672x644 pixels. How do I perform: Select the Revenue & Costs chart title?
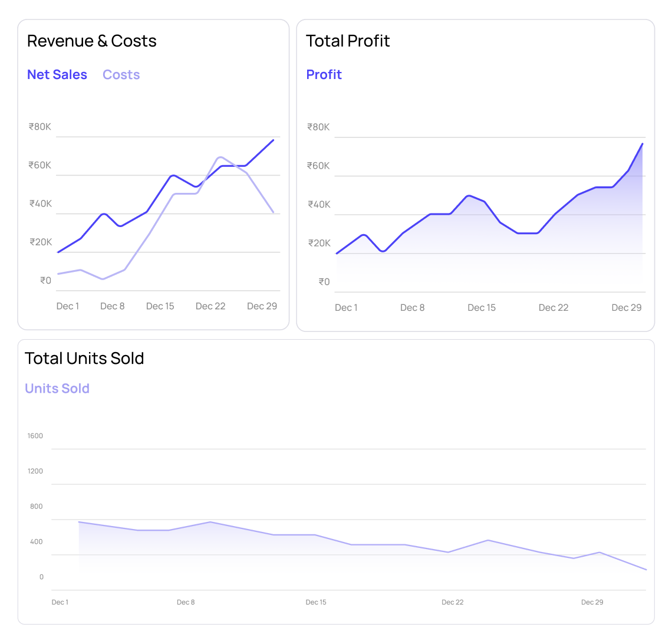[x=92, y=41]
